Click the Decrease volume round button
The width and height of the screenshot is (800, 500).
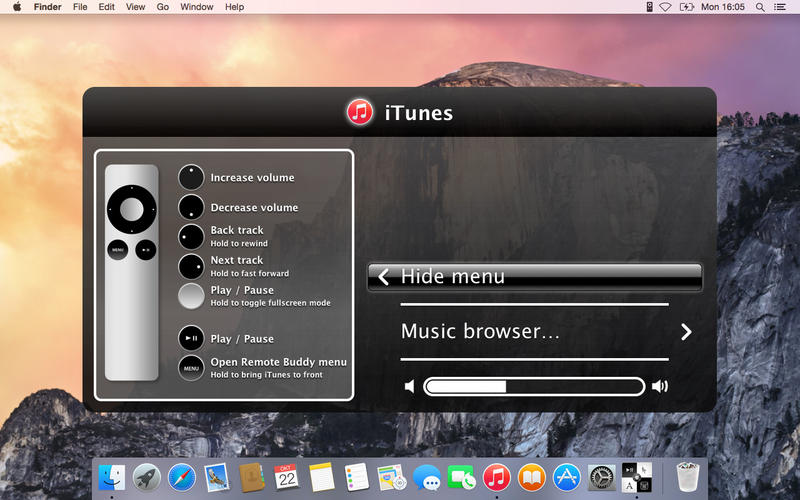tap(191, 207)
